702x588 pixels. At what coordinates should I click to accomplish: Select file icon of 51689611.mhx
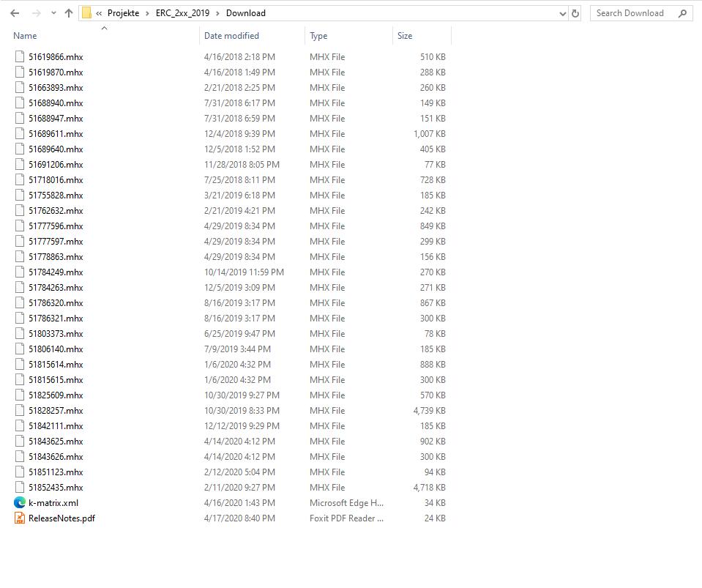tap(19, 133)
